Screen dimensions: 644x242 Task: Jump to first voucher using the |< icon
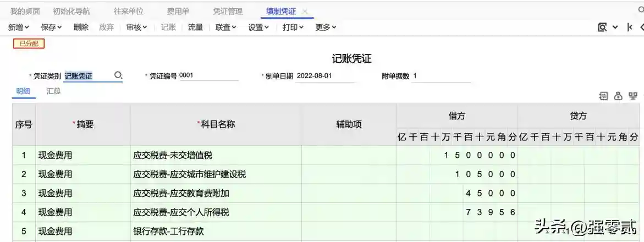(x=630, y=27)
